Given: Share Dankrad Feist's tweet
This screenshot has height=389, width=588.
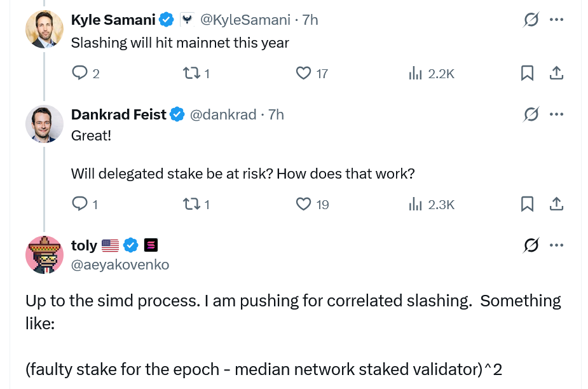Looking at the screenshot, I should tap(556, 204).
